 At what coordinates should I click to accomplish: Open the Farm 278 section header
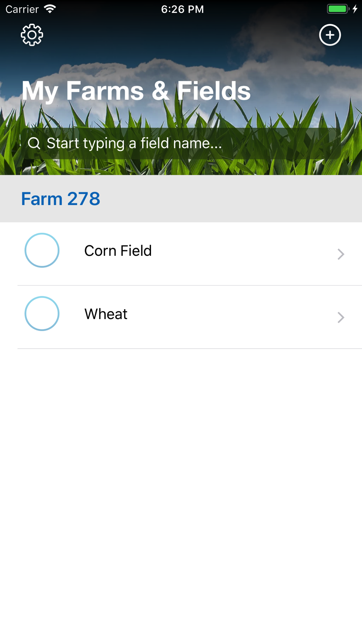point(181,199)
